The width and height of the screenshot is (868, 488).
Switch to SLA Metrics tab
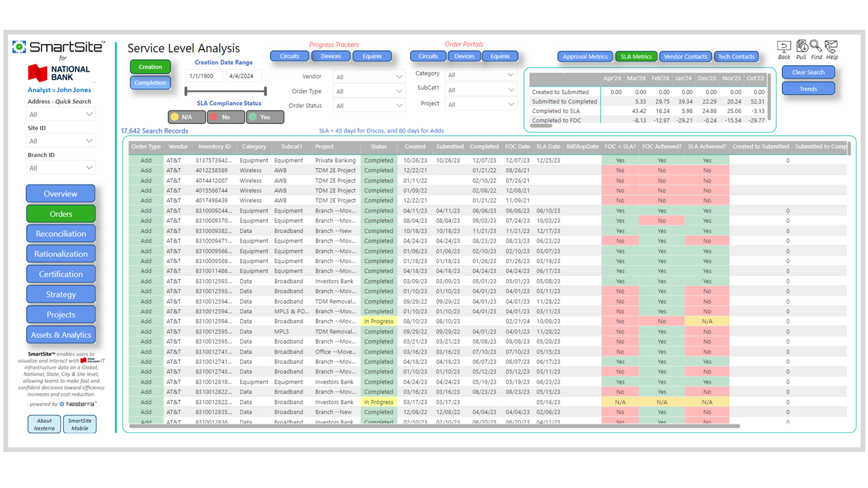coord(636,57)
